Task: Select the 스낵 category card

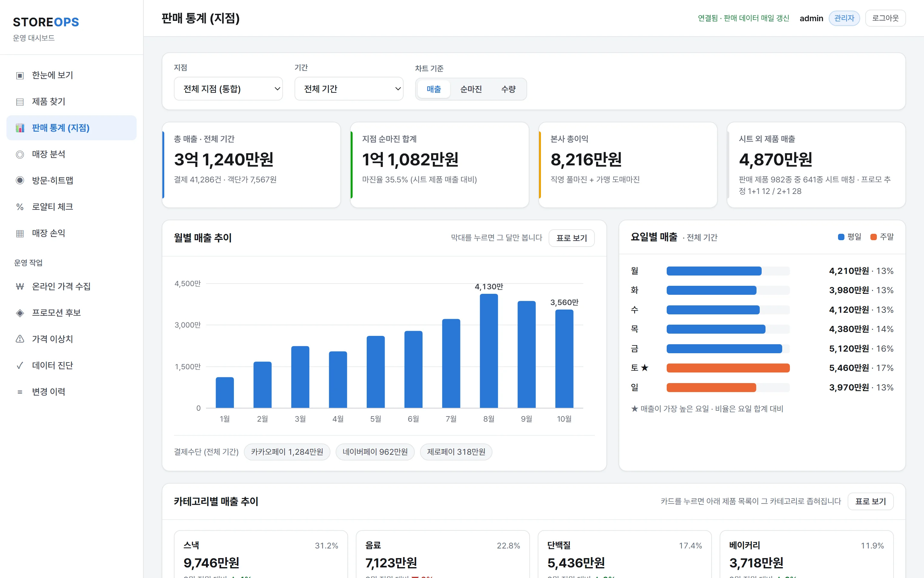Action: coord(261,554)
